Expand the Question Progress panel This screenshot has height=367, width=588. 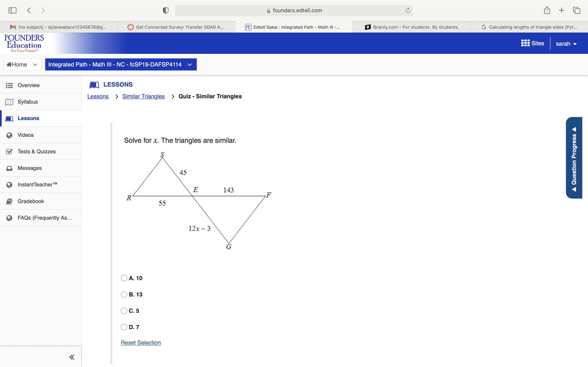click(x=574, y=158)
